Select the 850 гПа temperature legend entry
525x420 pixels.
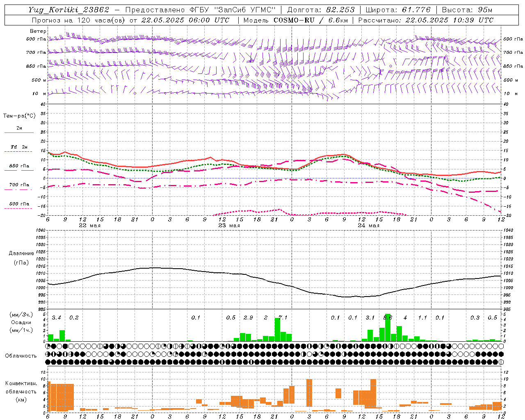tap(19, 166)
